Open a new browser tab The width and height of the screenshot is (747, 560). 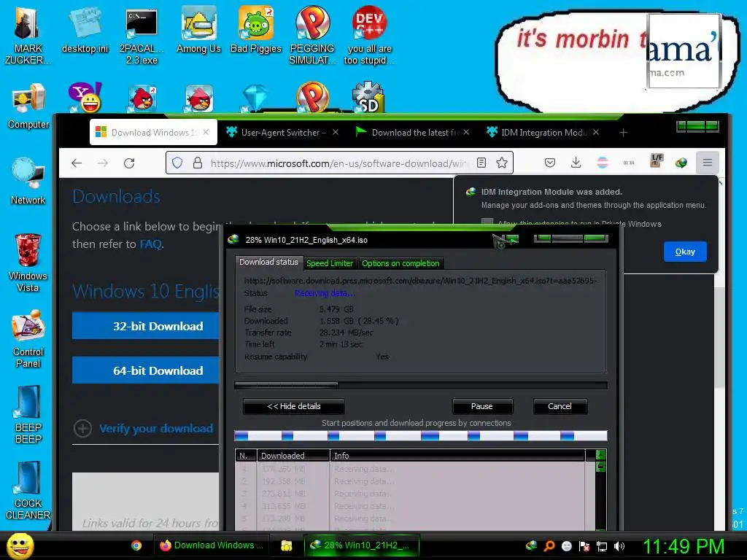623,133
